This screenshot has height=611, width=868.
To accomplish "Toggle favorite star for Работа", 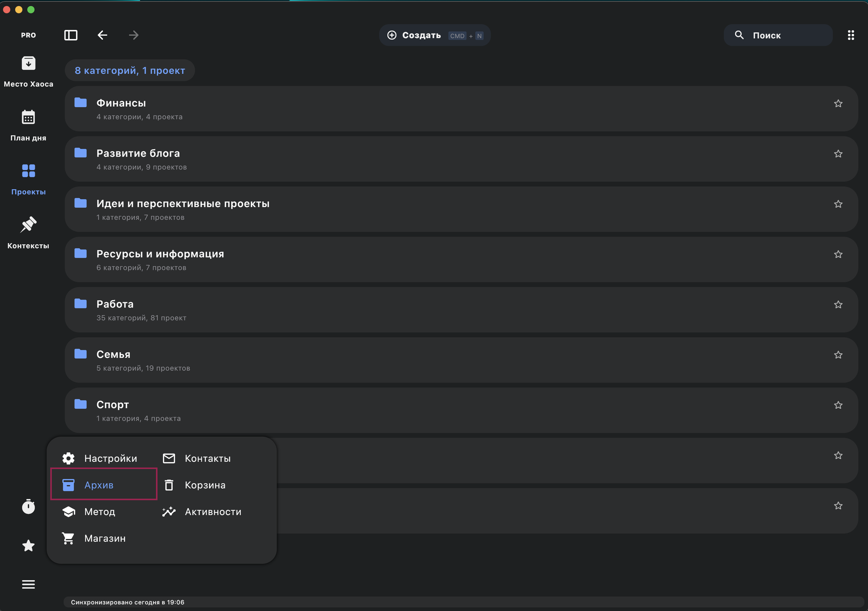I will (x=838, y=305).
